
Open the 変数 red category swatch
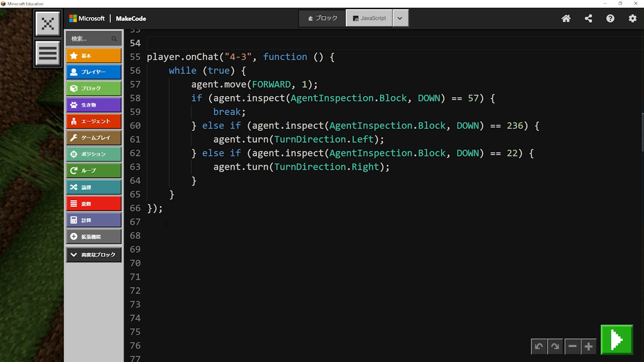coord(94,204)
